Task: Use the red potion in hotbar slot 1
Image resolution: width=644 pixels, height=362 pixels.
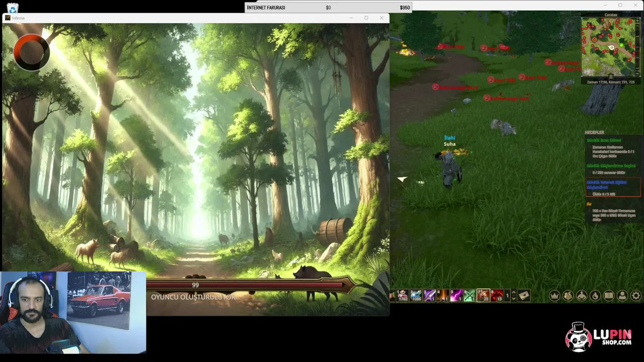Action: tap(403, 296)
